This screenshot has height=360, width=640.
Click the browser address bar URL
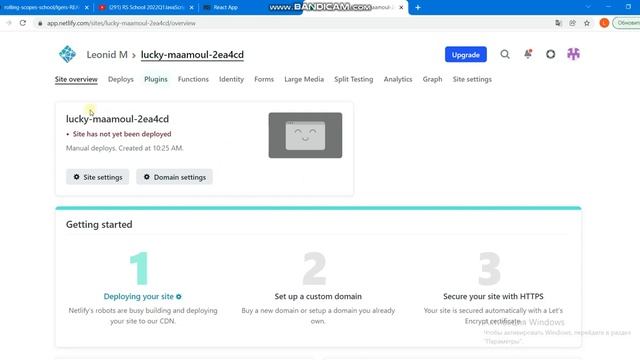[x=121, y=23]
